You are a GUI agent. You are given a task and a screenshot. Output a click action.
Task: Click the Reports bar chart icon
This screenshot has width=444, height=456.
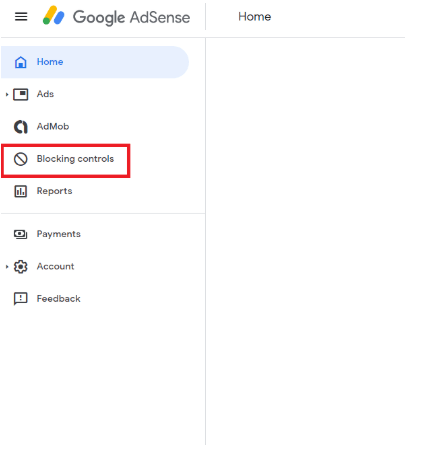pos(21,191)
